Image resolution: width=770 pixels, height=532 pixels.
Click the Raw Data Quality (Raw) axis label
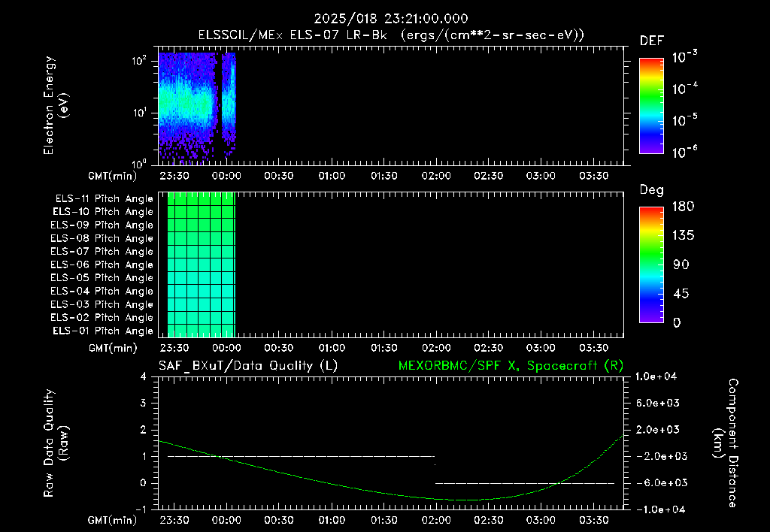coord(56,443)
